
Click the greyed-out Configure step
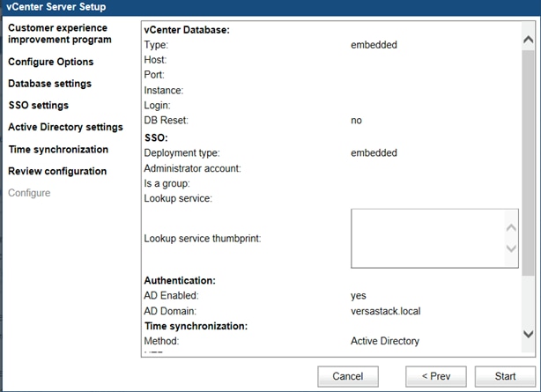coord(29,193)
